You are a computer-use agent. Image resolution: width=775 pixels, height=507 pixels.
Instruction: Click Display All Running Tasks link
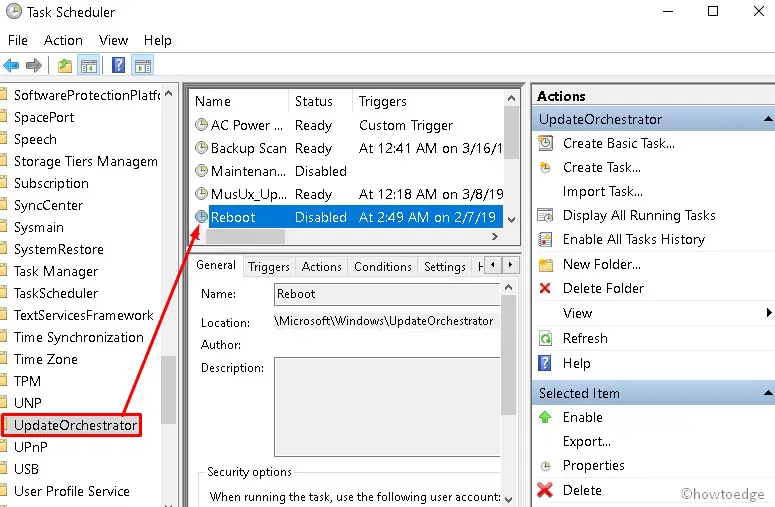(639, 215)
